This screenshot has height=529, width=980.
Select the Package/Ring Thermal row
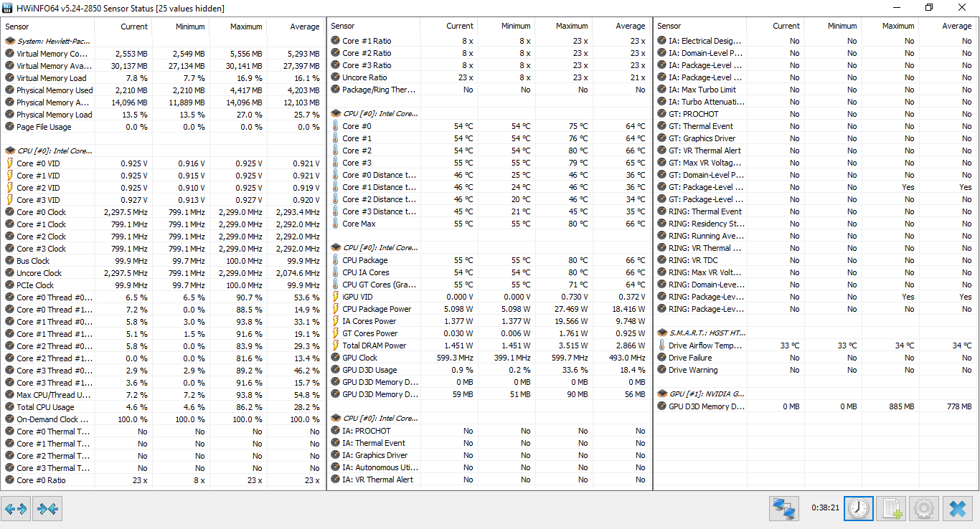pos(489,90)
